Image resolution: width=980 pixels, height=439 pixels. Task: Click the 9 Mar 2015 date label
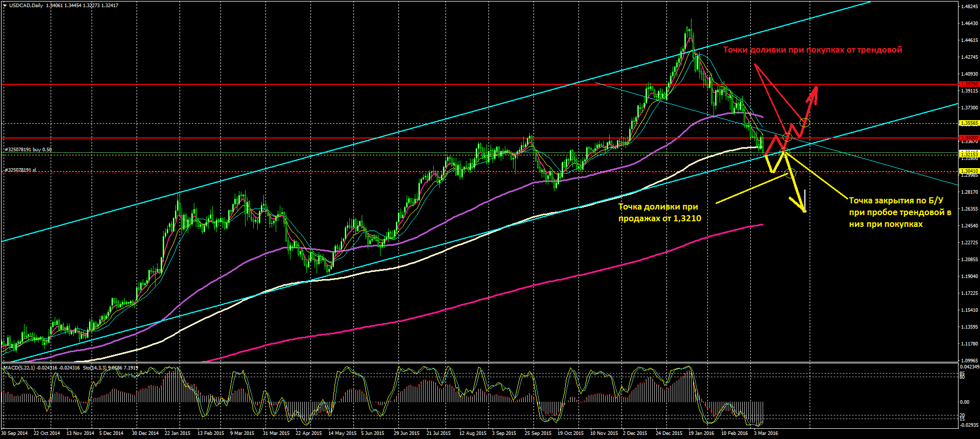point(242,433)
